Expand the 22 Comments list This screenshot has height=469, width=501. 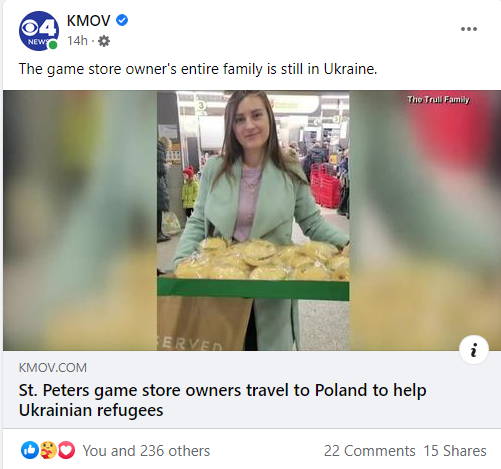pos(369,451)
